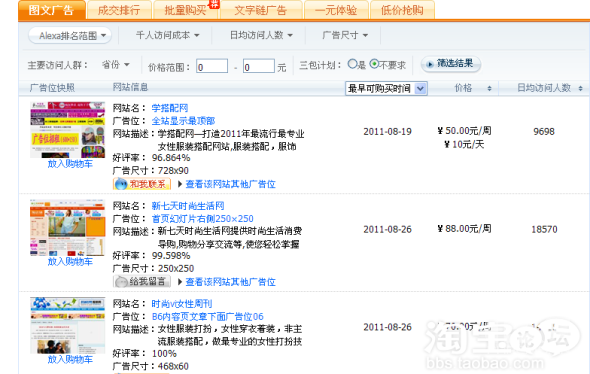Sort by 日均访问人数 column arrows
590x374 pixels.
pyautogui.click(x=580, y=88)
